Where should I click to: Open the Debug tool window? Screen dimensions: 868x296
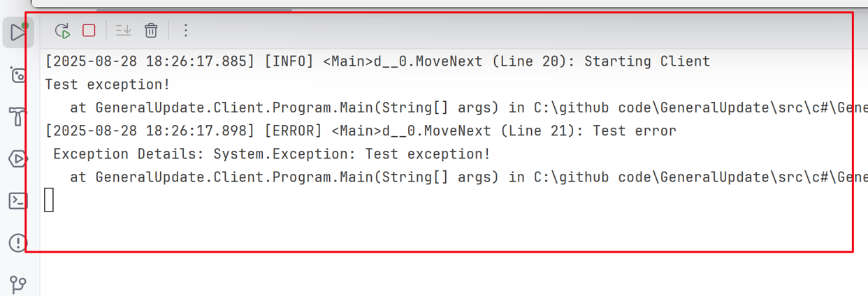[x=18, y=74]
